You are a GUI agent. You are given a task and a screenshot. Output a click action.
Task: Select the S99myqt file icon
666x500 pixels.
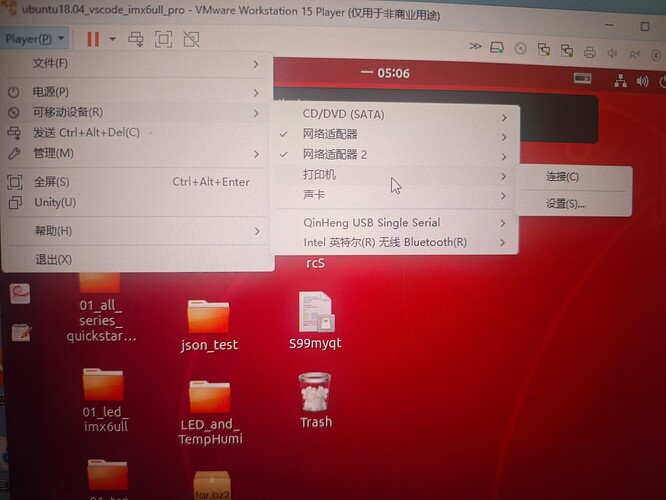316,312
